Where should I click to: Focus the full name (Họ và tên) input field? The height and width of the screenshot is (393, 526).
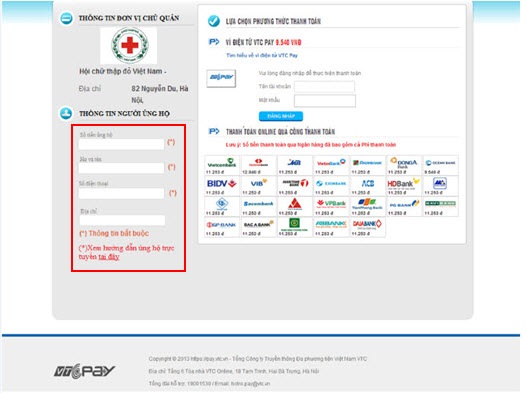click(121, 168)
